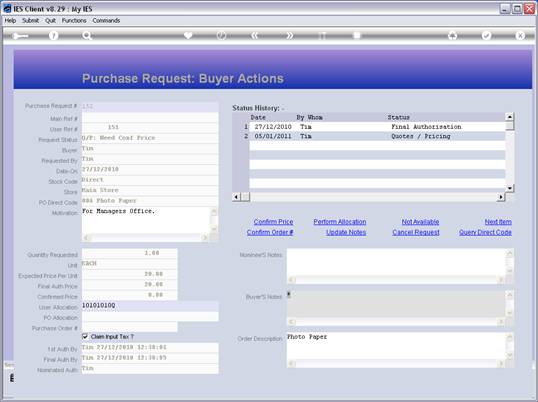The width and height of the screenshot is (538, 402).
Task: Click the double left arrow previous icon
Action: [x=254, y=35]
